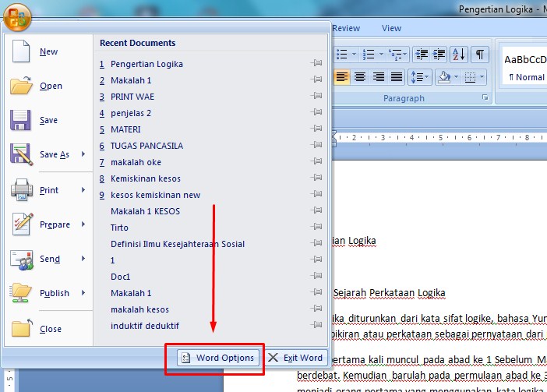Apply numbered list formatting

pos(369,55)
